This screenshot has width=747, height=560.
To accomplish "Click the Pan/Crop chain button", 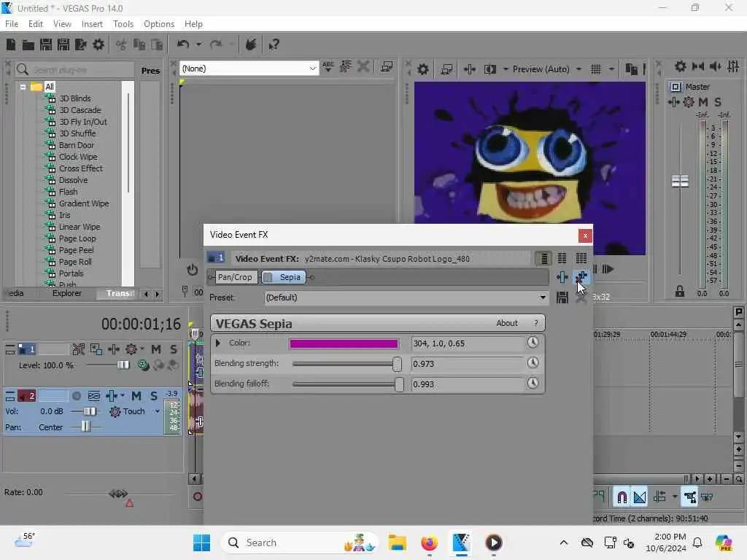I will click(x=235, y=277).
